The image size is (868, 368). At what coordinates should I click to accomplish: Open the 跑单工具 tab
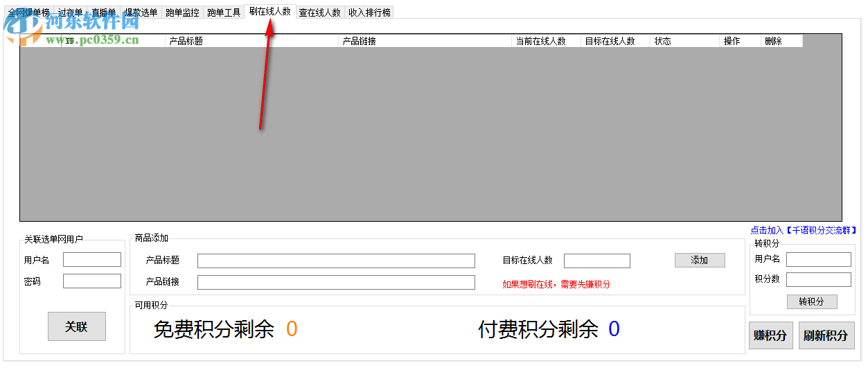[224, 12]
